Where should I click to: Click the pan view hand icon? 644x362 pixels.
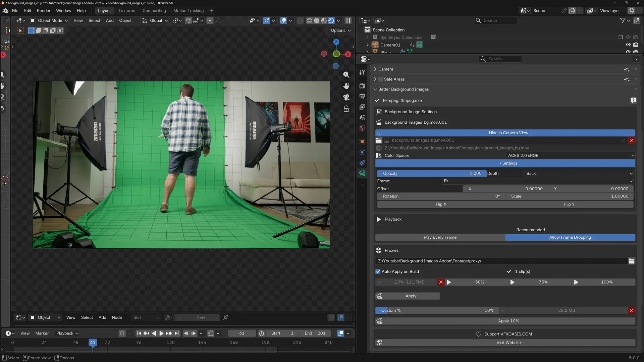point(346,86)
